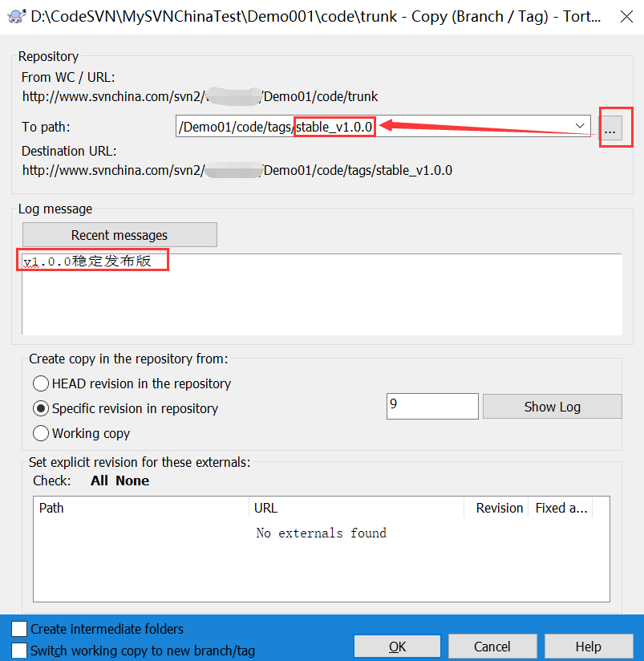Click 'None' to uncheck all externals
This screenshot has height=661, width=644.
(x=132, y=481)
